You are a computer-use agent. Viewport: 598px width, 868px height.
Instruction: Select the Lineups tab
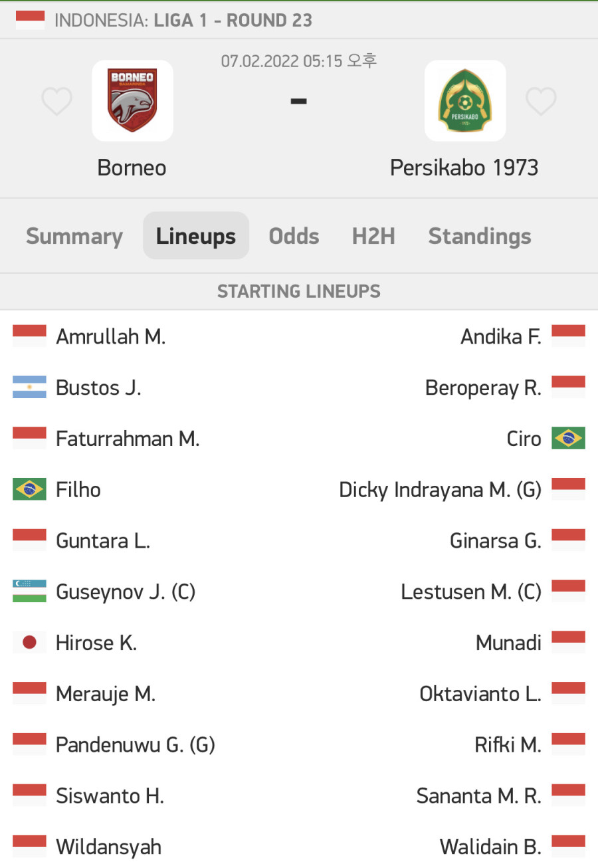pos(196,236)
